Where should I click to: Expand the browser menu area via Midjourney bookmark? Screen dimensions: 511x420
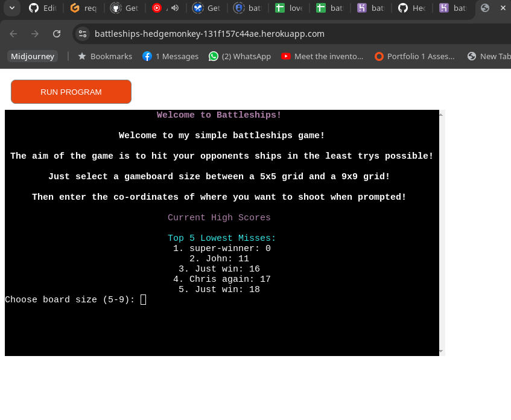pos(32,56)
